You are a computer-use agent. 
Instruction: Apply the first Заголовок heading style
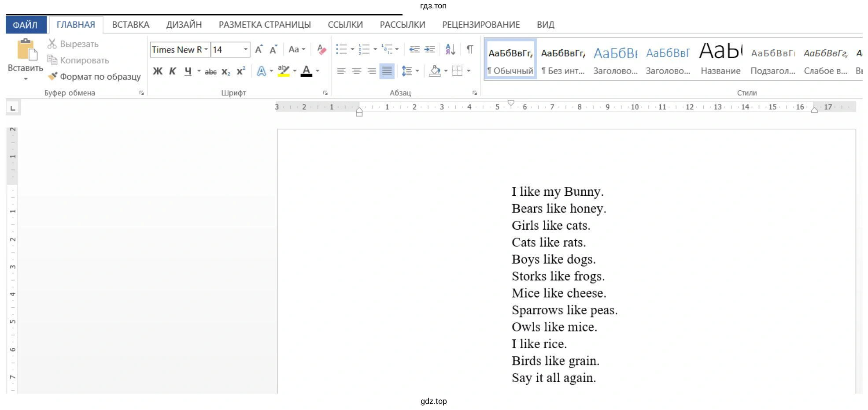pos(615,59)
